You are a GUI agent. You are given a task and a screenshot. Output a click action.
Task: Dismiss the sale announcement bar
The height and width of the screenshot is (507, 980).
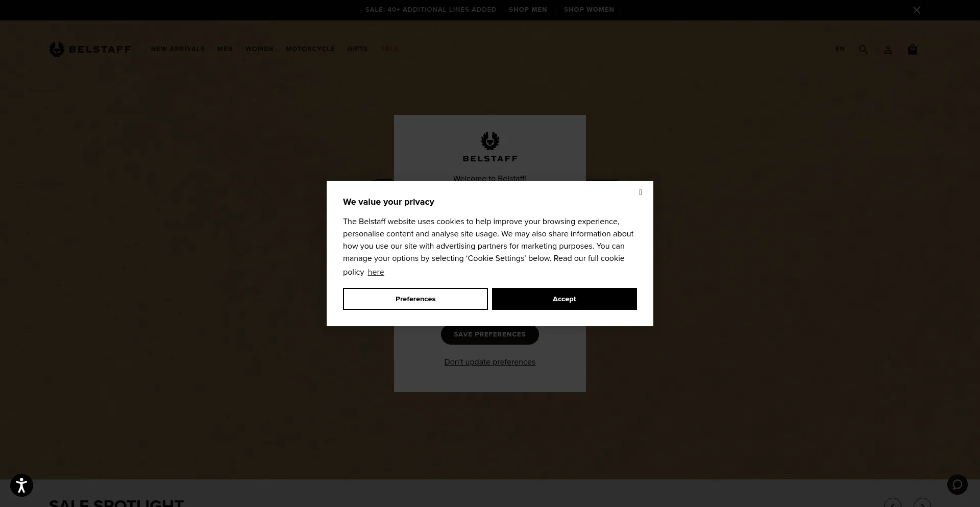(x=917, y=10)
